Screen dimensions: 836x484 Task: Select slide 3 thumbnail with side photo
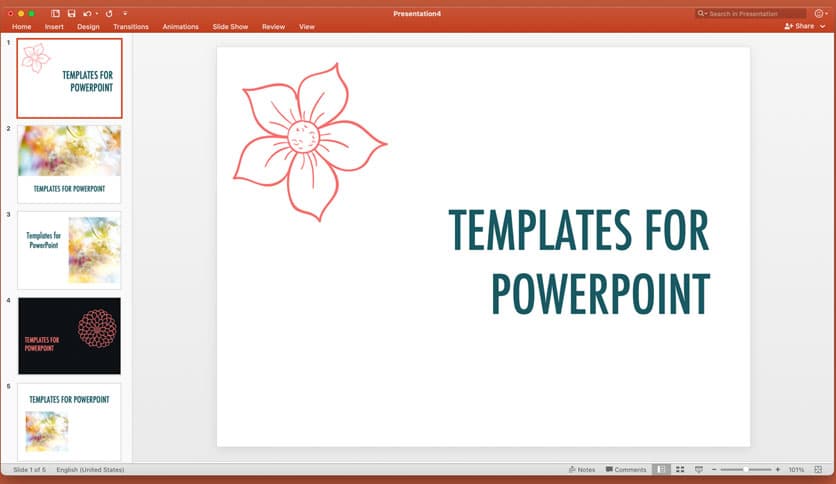69,250
